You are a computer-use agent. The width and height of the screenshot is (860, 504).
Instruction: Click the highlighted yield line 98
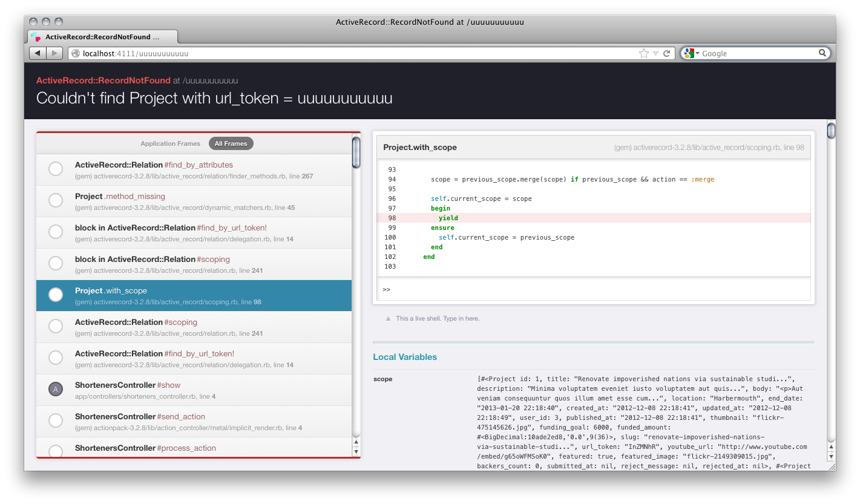click(593, 218)
